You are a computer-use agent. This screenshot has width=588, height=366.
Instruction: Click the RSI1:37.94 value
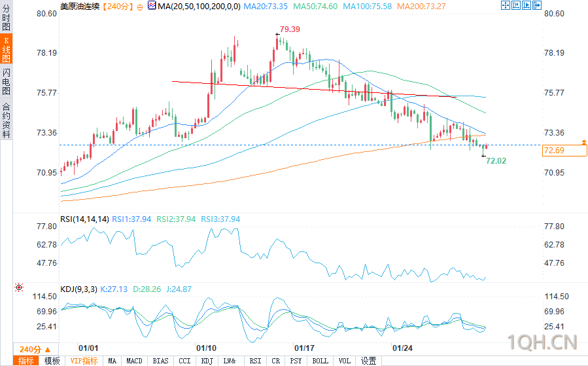point(131,219)
